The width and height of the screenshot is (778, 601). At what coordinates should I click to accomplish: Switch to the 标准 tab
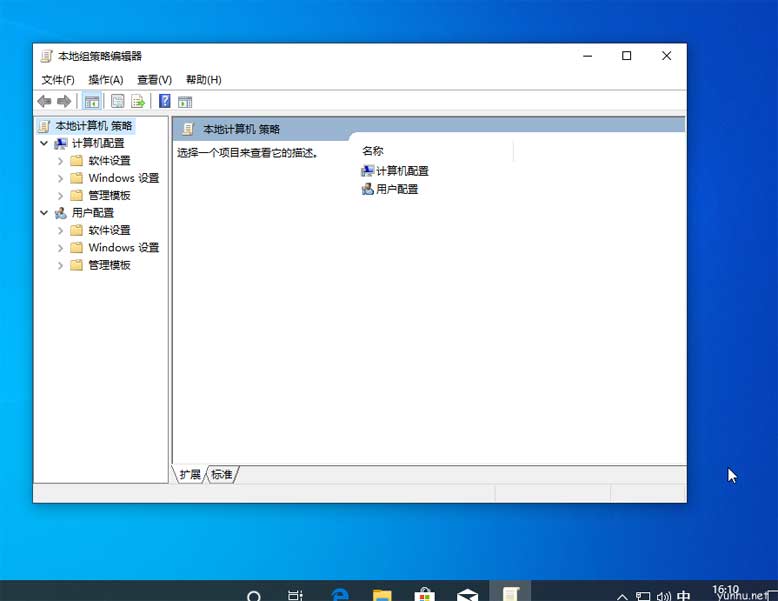click(x=222, y=474)
